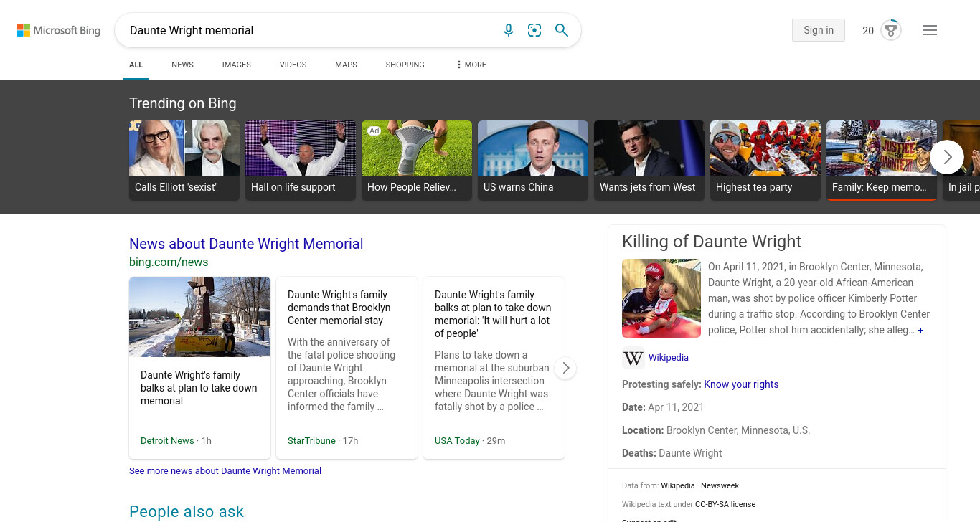Open trending card Wants jets from West

click(649, 160)
